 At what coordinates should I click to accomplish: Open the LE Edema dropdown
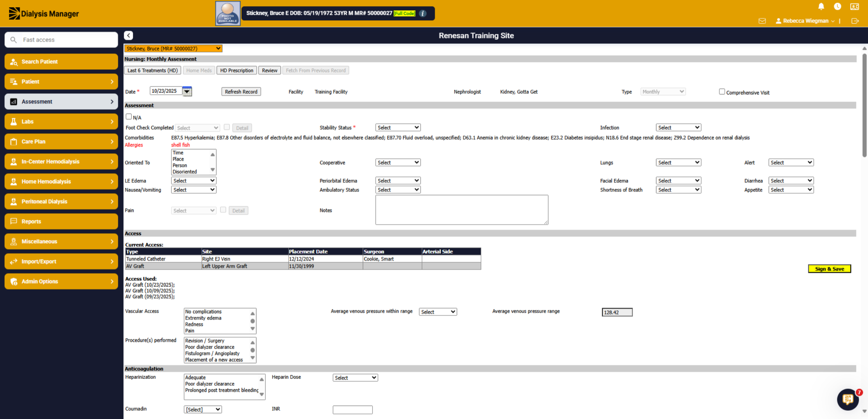194,181
